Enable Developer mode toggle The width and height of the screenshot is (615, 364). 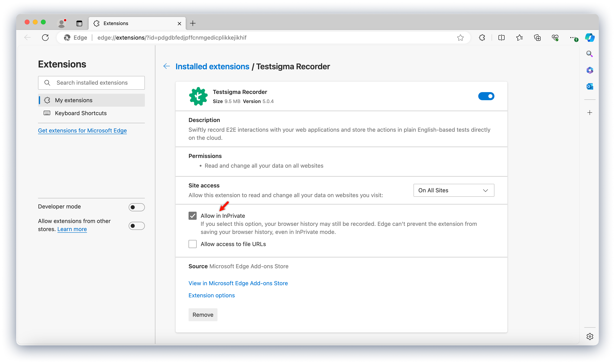(x=137, y=207)
